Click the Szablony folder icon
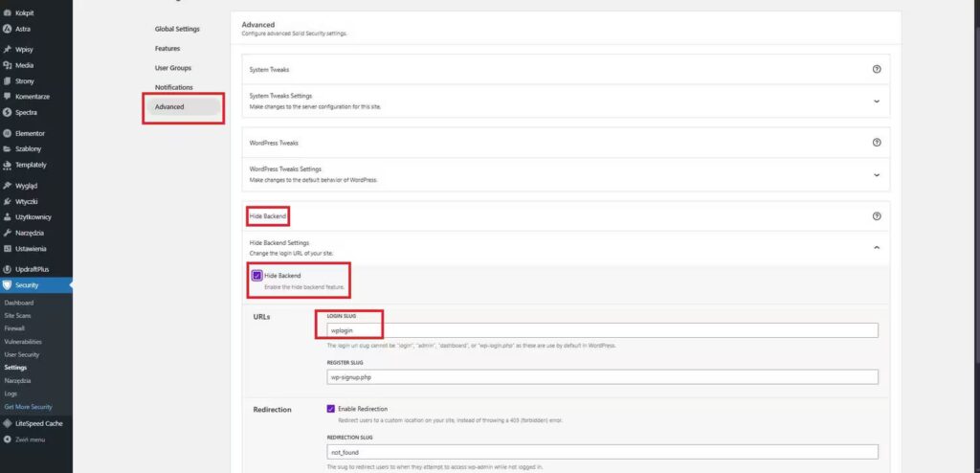980x473 pixels. [8, 149]
